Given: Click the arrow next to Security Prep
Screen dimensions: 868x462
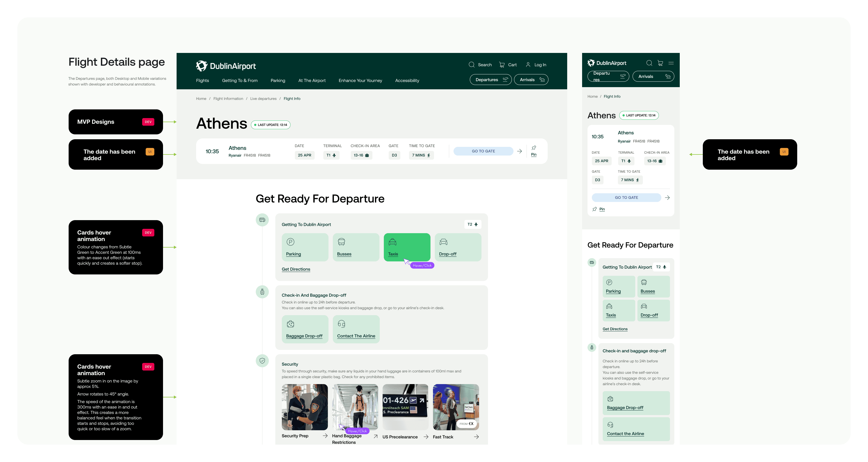Looking at the screenshot, I should (x=325, y=436).
